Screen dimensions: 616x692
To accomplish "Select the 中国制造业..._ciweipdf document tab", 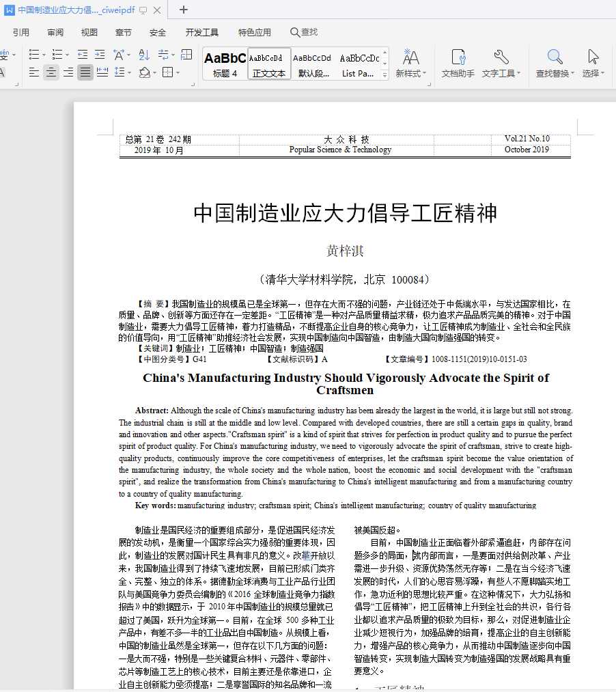I will point(76,10).
